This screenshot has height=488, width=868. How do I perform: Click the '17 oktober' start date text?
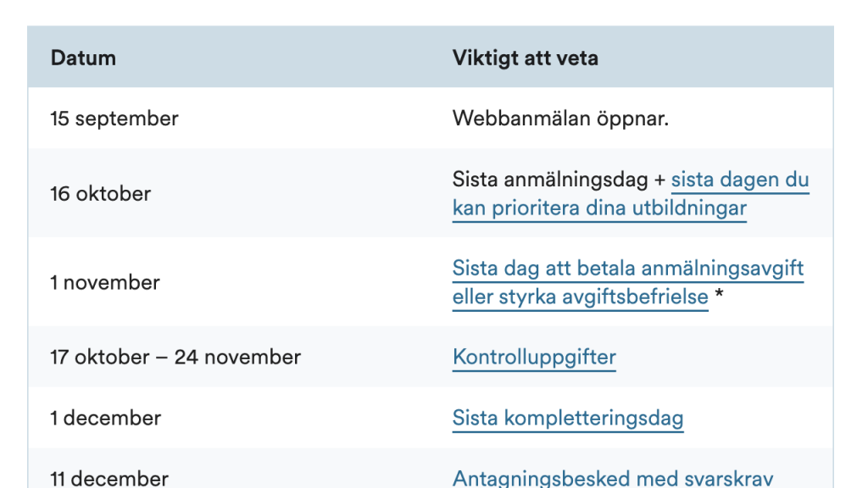(x=100, y=358)
